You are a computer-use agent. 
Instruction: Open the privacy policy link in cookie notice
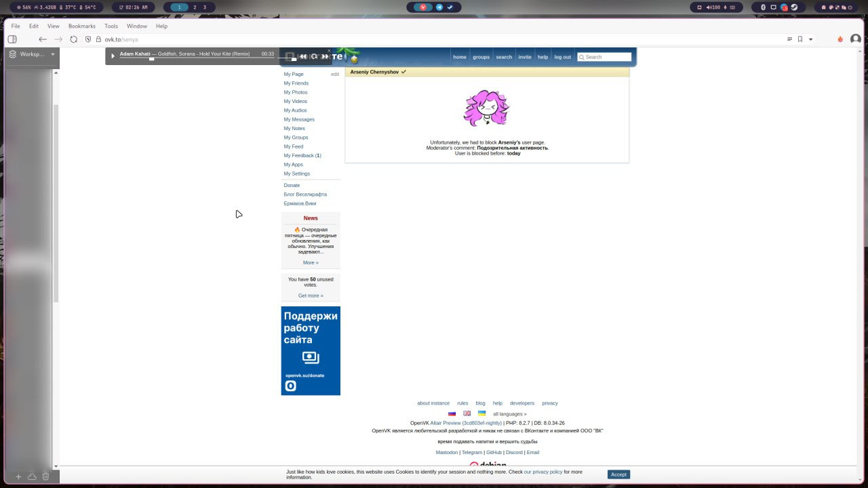(542, 472)
